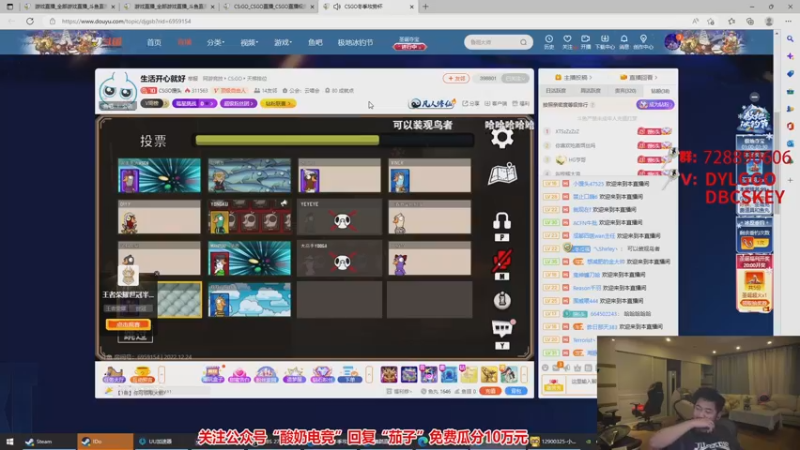800x450 pixels.
Task: Switch to the 贵宾 ranking tab
Action: click(625, 91)
